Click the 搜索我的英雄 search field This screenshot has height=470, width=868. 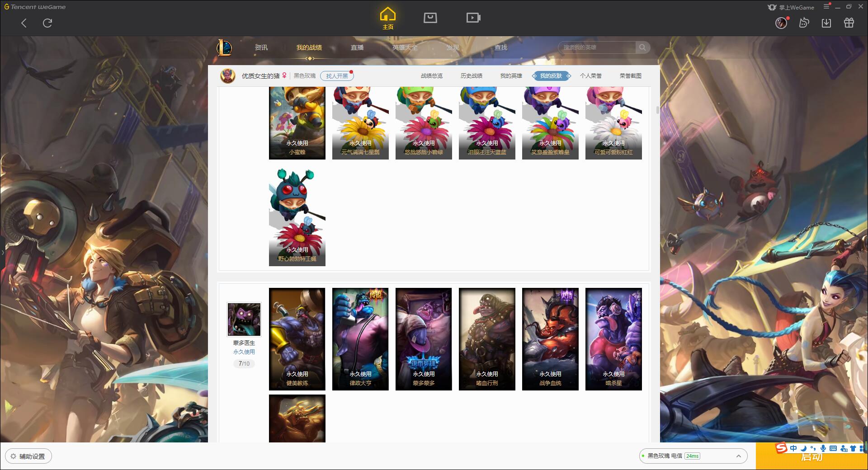[597, 47]
